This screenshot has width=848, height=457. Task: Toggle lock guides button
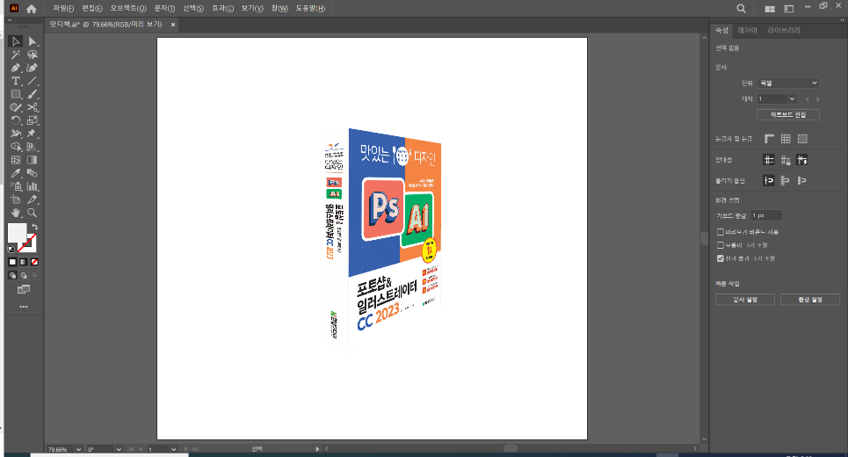785,160
